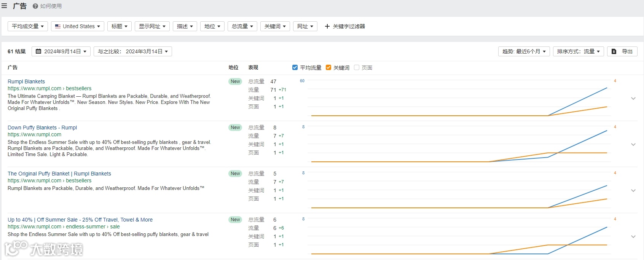Open the Down Puffy Blankets - Rumpl link
Screen dimensions: 644x260
pos(42,128)
